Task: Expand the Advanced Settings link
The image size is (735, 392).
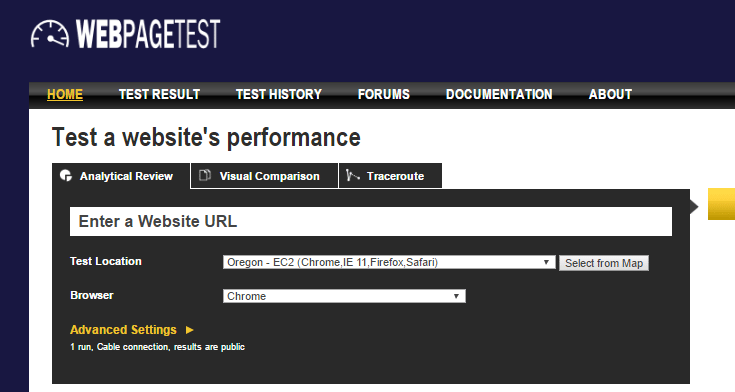Action: [x=123, y=330]
